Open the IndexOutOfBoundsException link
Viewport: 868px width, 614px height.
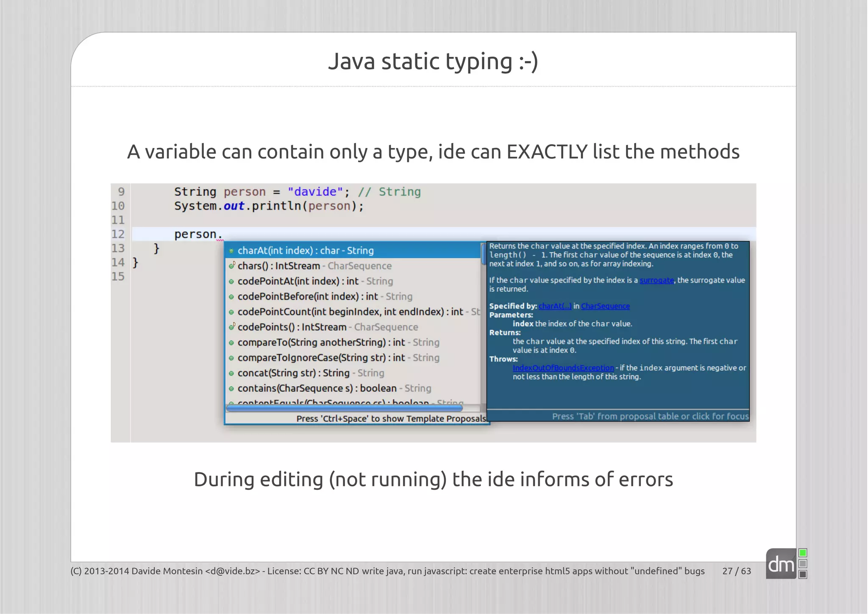pyautogui.click(x=563, y=368)
